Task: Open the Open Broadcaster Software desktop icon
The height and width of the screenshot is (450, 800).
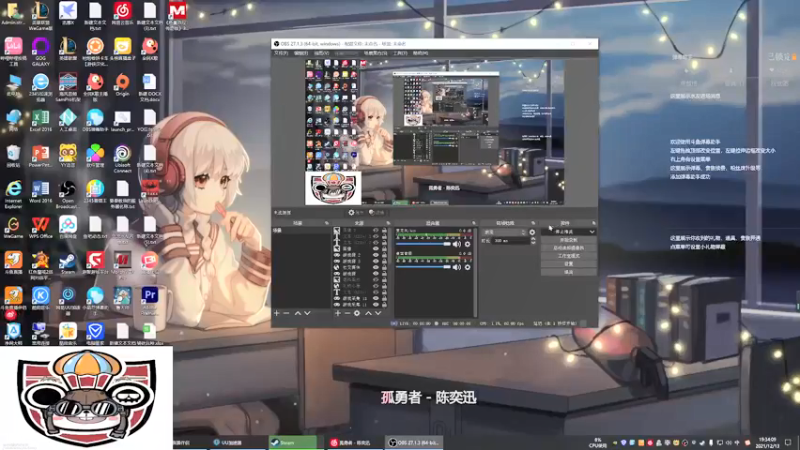Action: 67,194
